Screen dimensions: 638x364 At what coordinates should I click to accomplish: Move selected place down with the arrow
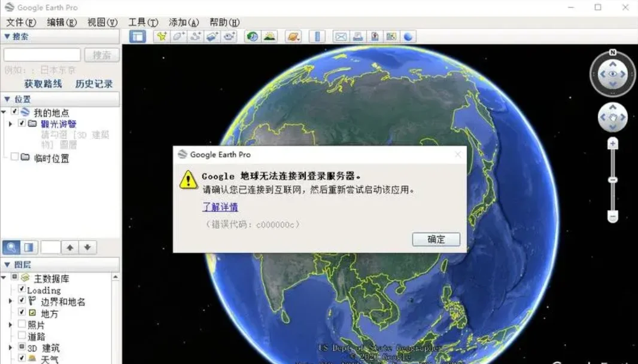[87, 247]
